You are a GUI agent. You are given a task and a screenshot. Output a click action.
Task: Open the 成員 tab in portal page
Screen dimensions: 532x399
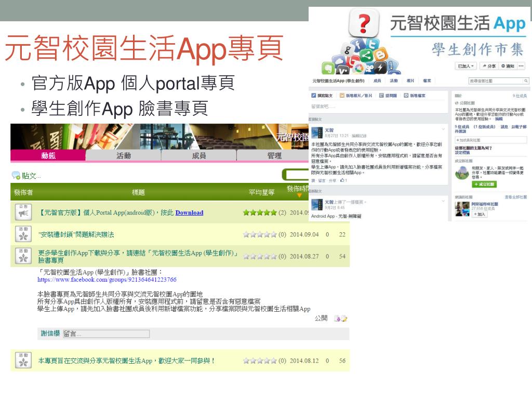tap(199, 155)
